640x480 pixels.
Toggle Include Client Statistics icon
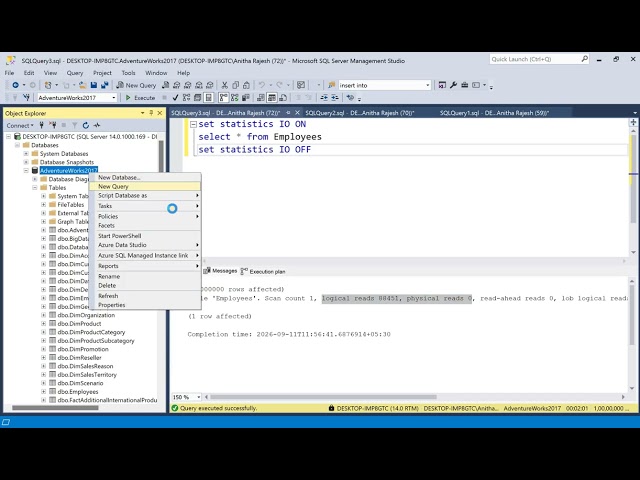(246, 98)
